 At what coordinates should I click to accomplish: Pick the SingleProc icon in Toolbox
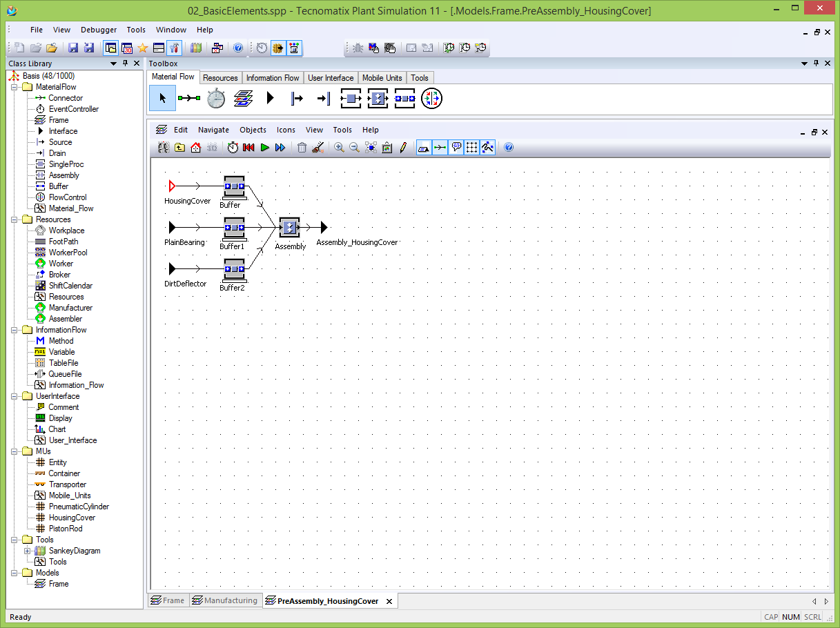pos(351,99)
